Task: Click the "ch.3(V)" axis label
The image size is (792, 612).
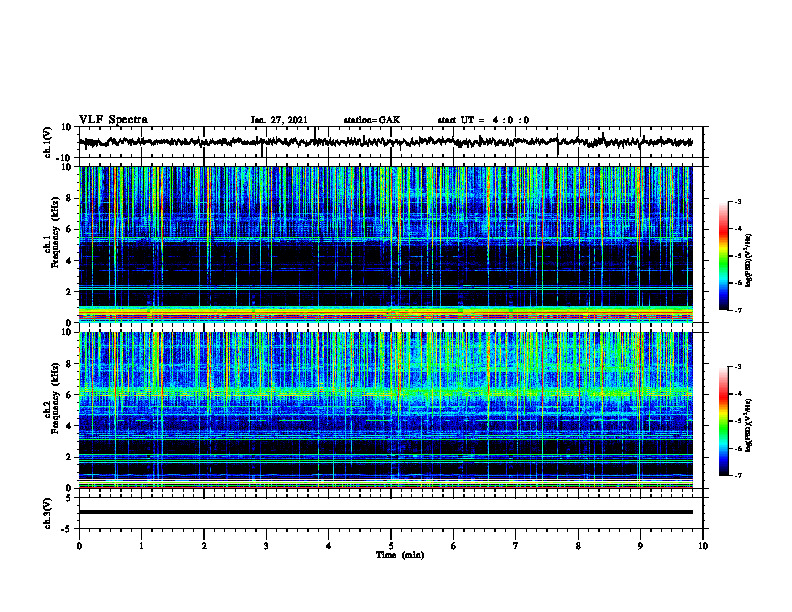Action: point(48,513)
